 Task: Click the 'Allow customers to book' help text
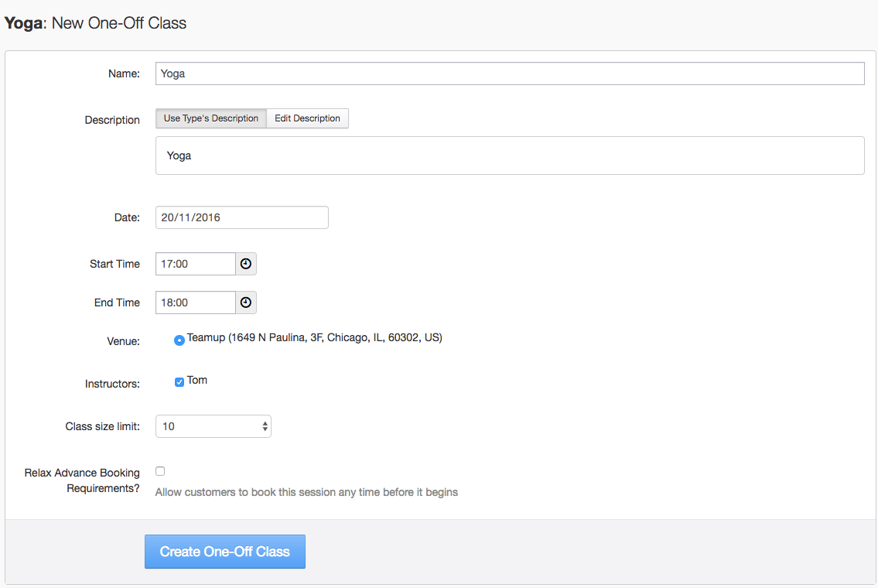(306, 492)
